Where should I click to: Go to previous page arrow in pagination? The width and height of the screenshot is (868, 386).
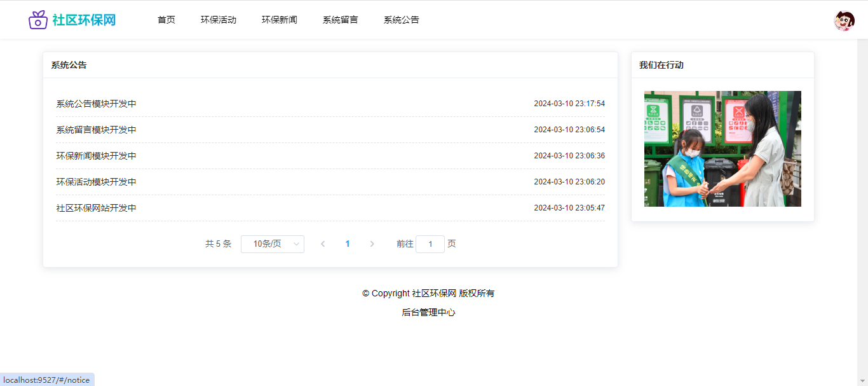323,244
